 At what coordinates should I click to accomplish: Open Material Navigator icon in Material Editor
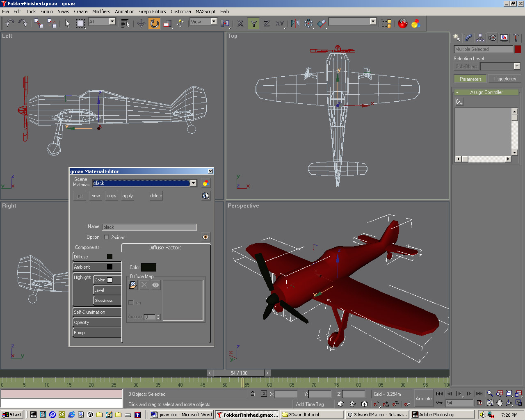click(x=205, y=183)
